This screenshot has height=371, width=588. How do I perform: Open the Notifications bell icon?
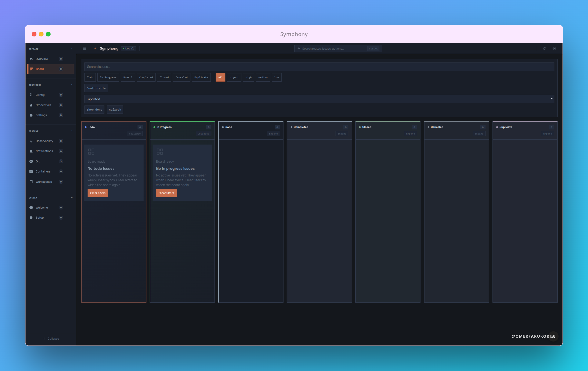tap(31, 151)
